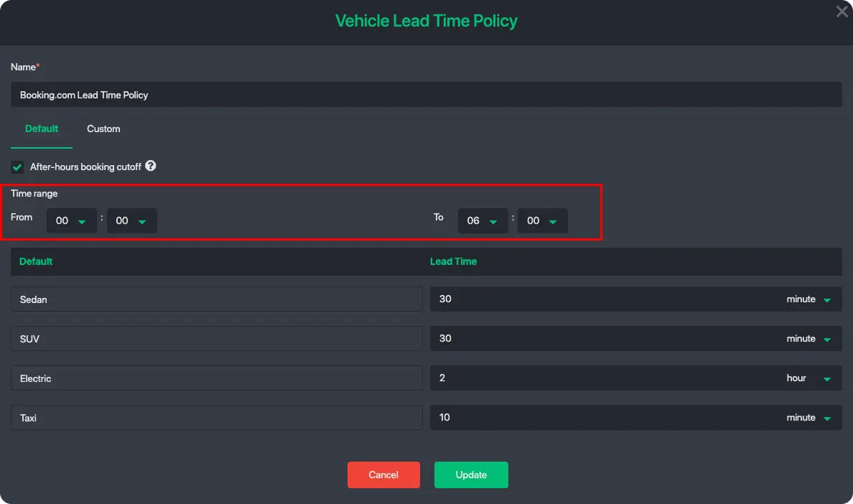
Task: Uncheck the After-hours booking cutoff checkbox
Action: click(x=17, y=167)
